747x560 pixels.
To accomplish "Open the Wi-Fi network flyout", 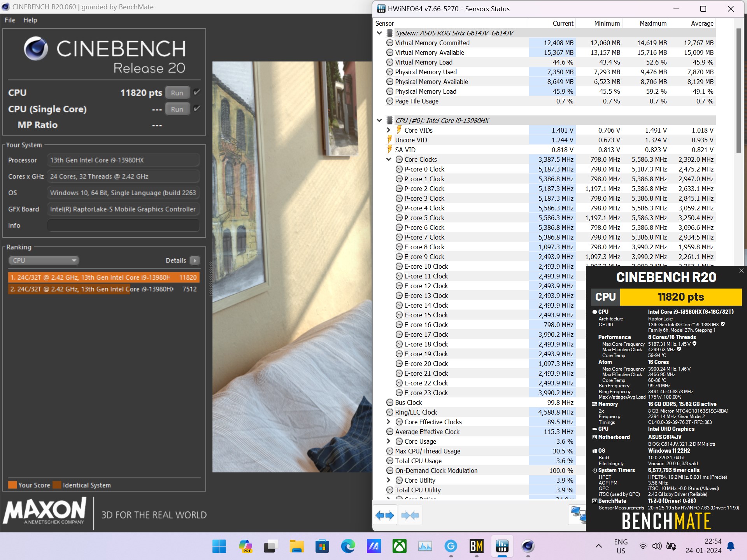I will pos(643,546).
